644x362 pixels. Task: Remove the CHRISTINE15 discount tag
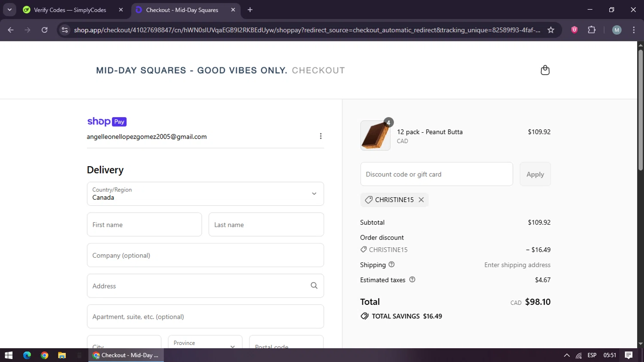pos(421,200)
